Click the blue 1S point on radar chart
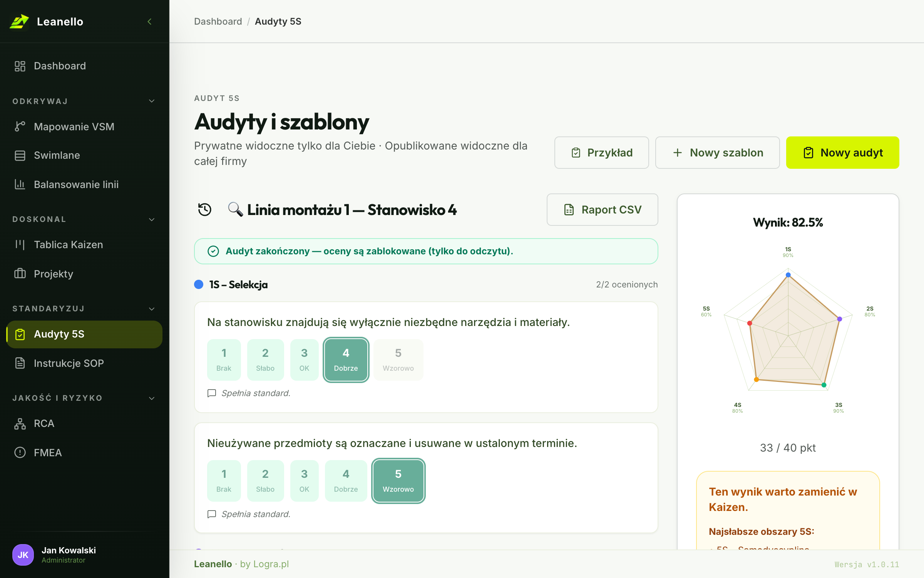 click(x=788, y=275)
